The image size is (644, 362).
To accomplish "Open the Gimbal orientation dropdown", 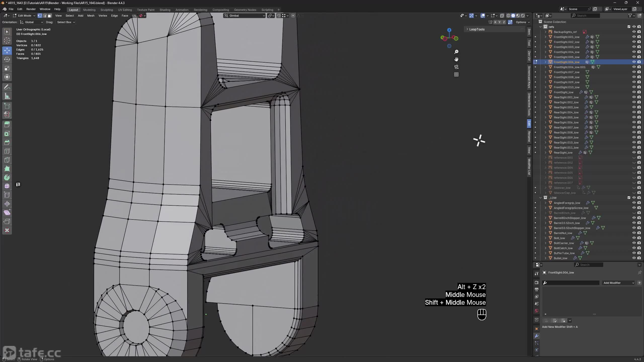I will pos(245,16).
